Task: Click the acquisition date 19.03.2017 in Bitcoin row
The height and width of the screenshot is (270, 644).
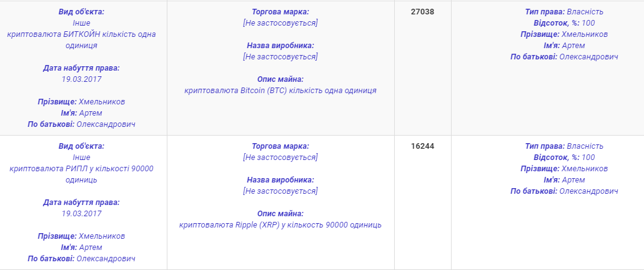Action: click(81, 79)
